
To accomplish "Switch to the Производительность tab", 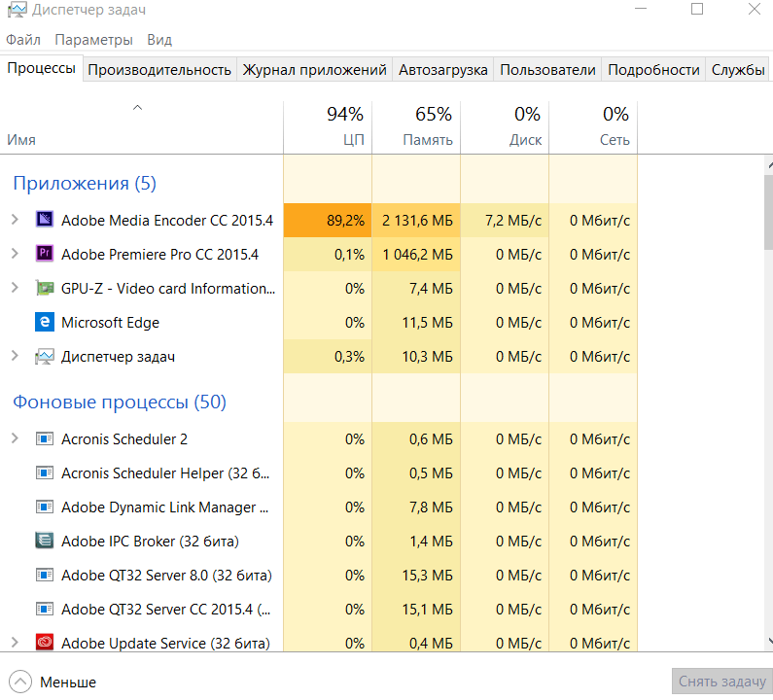I will [x=159, y=69].
